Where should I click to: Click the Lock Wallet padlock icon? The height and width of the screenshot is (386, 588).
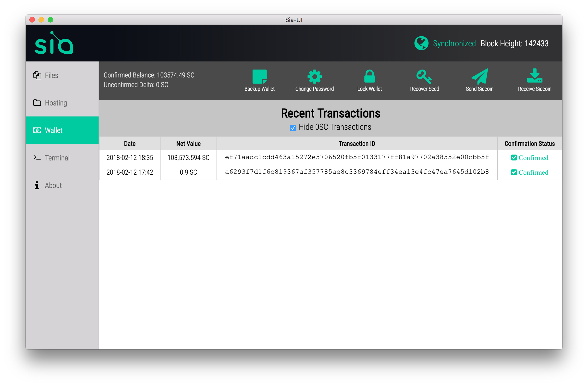coord(369,77)
